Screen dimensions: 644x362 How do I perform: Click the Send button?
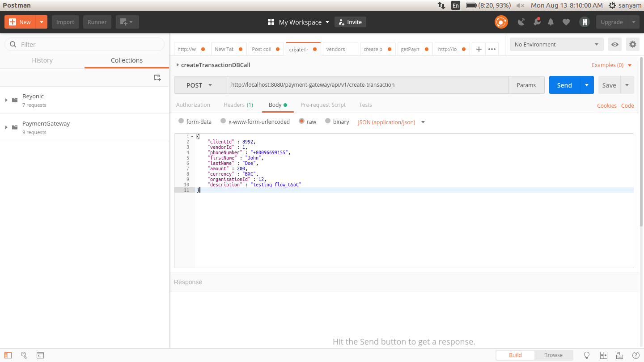[564, 85]
